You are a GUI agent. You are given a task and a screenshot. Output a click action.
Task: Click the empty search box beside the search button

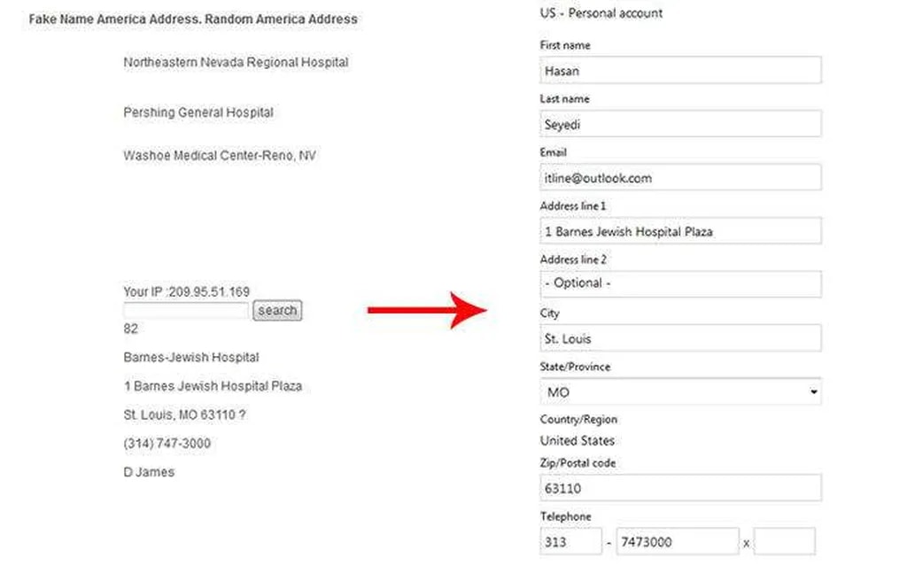(186, 311)
